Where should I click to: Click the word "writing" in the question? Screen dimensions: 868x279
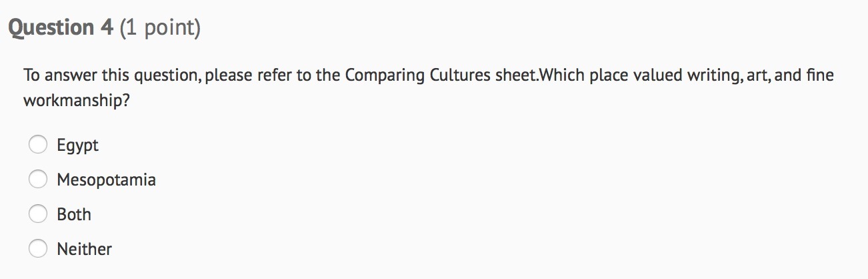tap(713, 75)
